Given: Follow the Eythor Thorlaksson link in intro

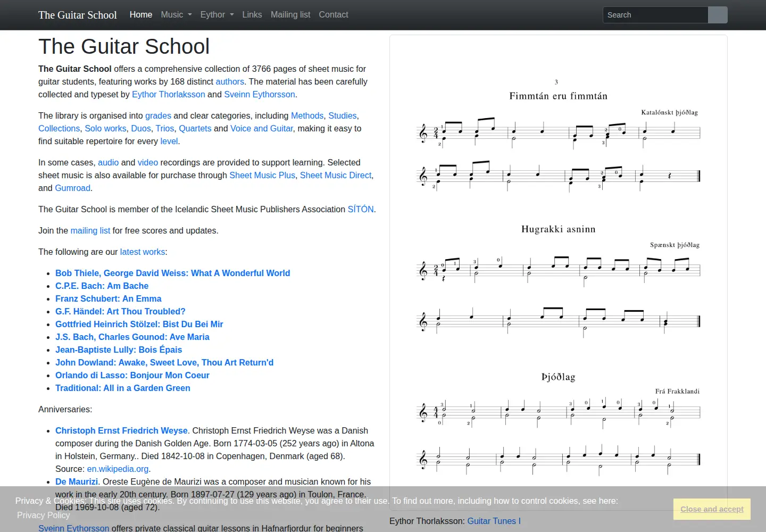Looking at the screenshot, I should [168, 94].
